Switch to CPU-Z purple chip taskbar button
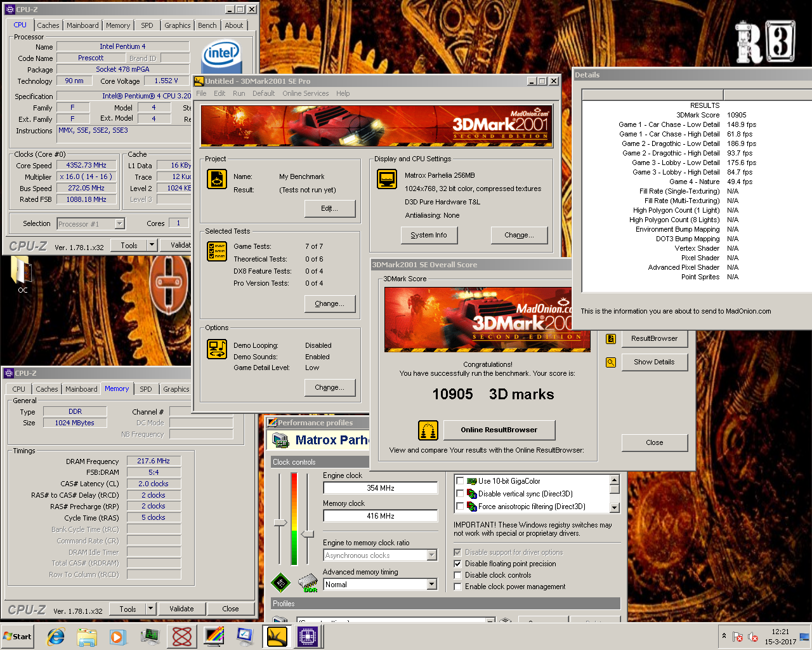 308,637
